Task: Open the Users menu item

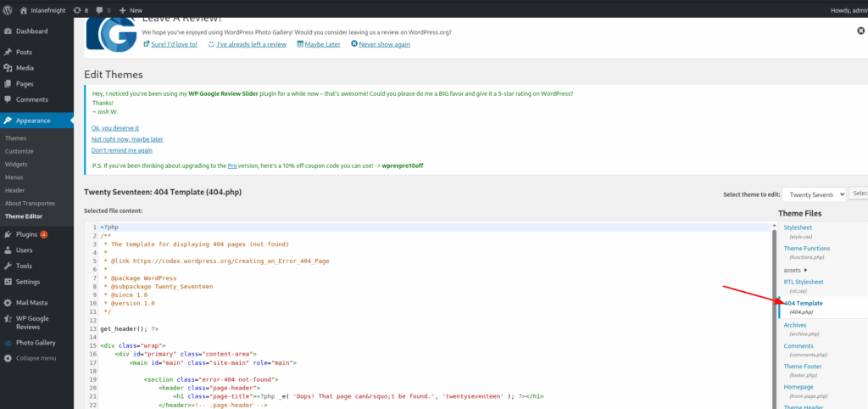Action: [x=25, y=250]
